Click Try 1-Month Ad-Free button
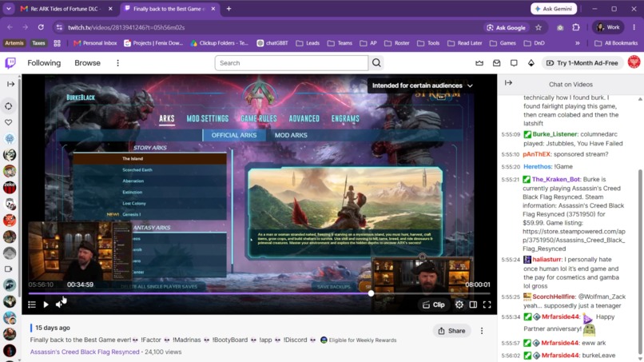 pos(582,63)
